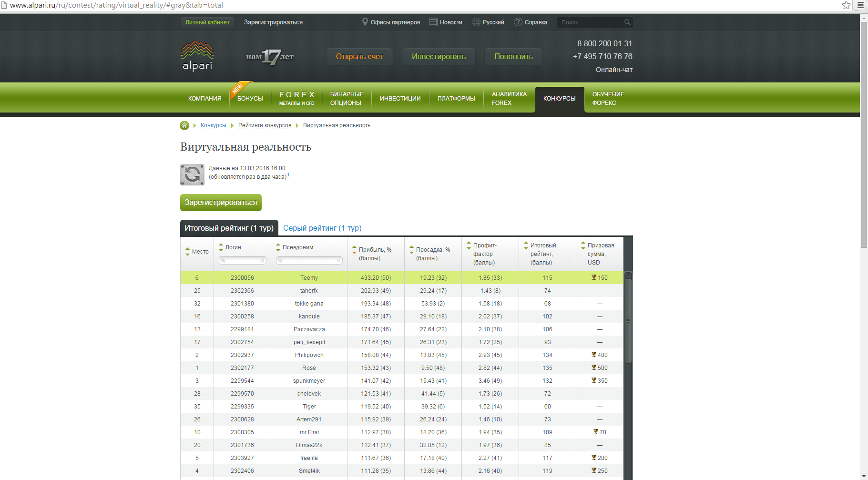Open the browser hamburger menu
The image size is (868, 480).
[x=860, y=5]
